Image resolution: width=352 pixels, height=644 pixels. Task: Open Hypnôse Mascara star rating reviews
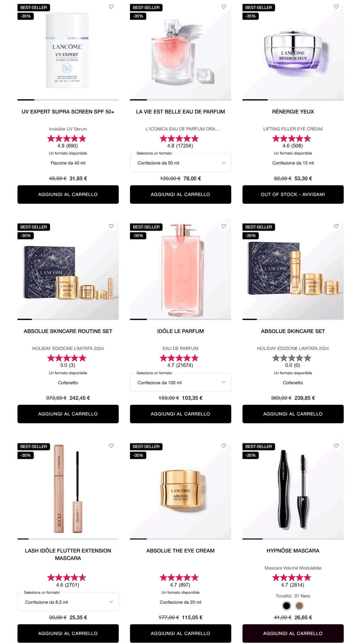(292, 578)
